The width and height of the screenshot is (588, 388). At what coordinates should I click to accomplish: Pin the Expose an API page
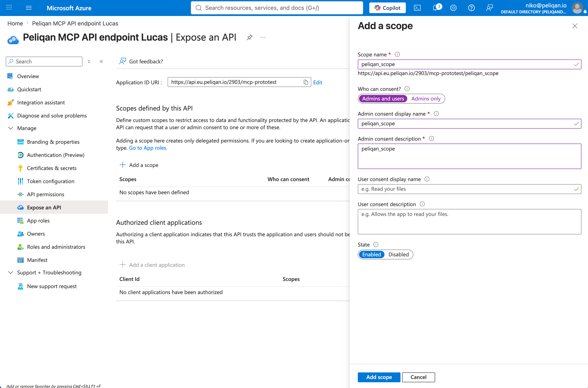click(x=249, y=37)
